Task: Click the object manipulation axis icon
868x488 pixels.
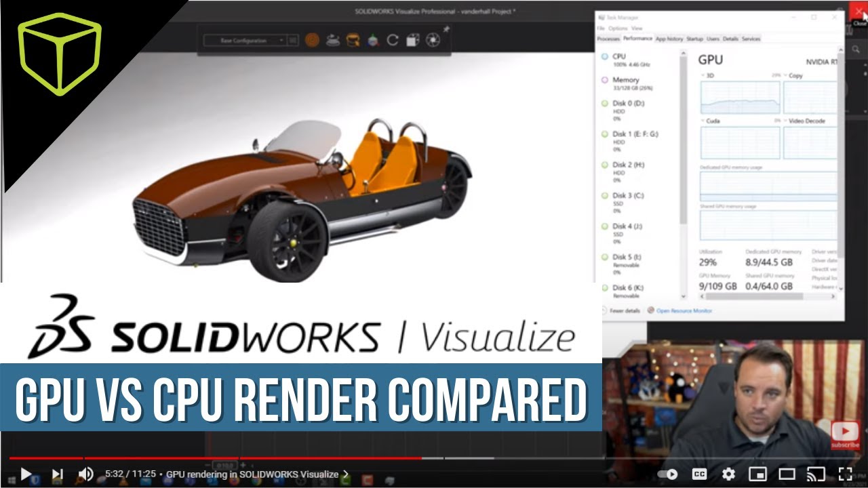Action: tap(372, 41)
